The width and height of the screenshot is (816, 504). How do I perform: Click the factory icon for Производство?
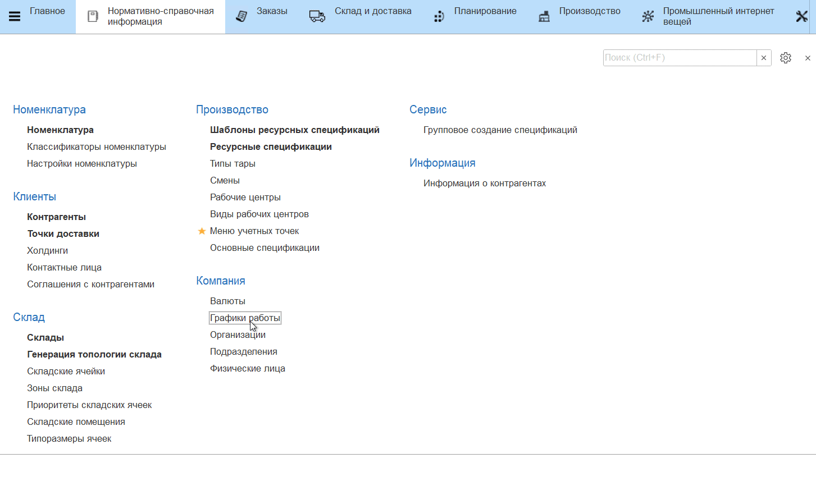(544, 16)
